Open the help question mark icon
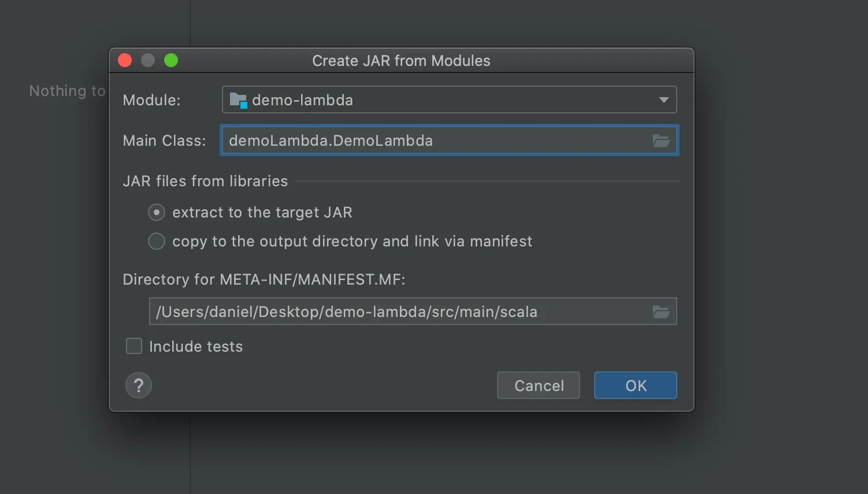This screenshot has height=494, width=868. pyautogui.click(x=138, y=385)
